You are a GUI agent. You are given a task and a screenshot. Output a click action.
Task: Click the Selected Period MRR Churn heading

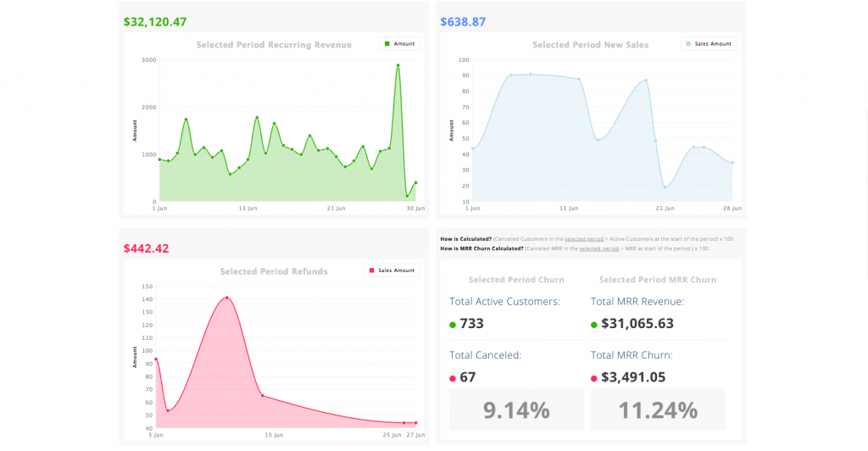coord(658,280)
